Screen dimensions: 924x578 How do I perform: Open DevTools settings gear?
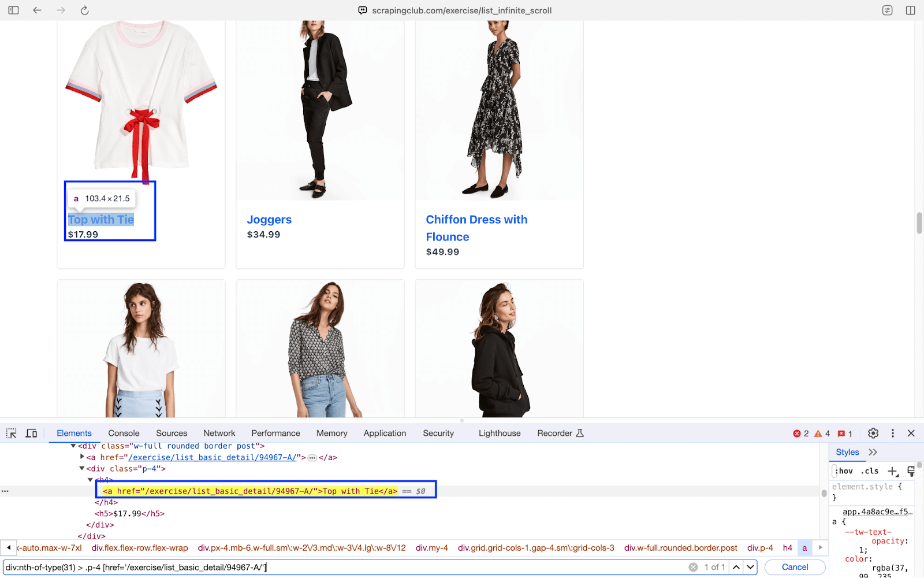873,433
